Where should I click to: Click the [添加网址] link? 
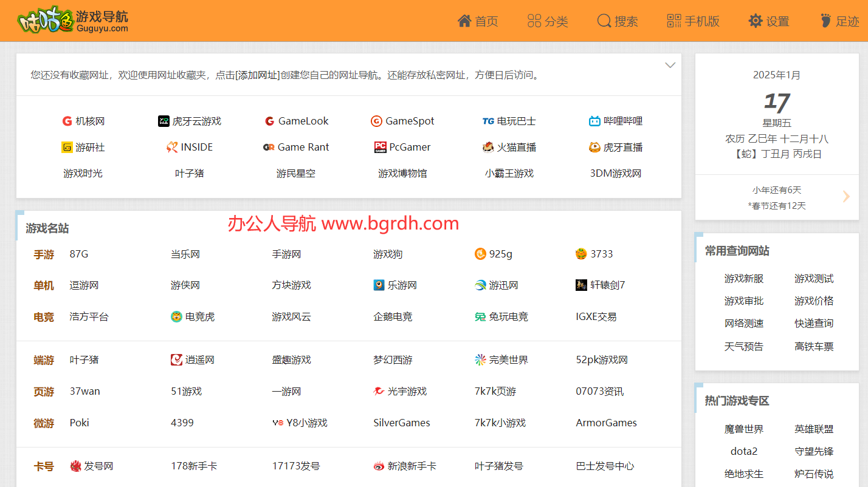tap(258, 75)
